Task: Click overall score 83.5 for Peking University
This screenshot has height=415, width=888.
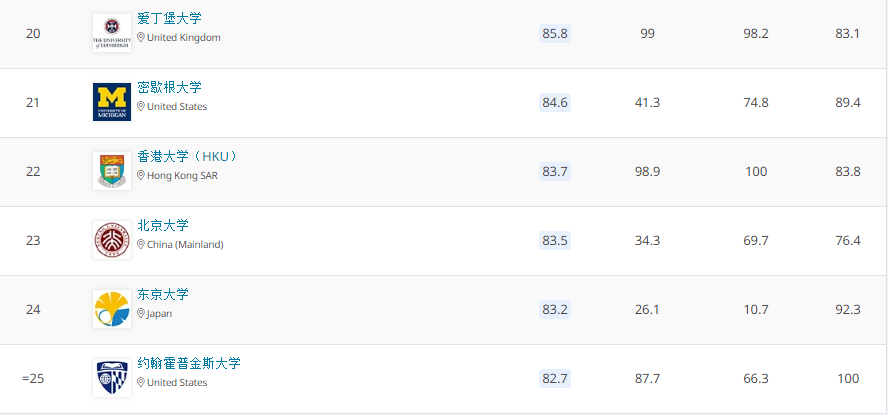Action: [555, 241]
